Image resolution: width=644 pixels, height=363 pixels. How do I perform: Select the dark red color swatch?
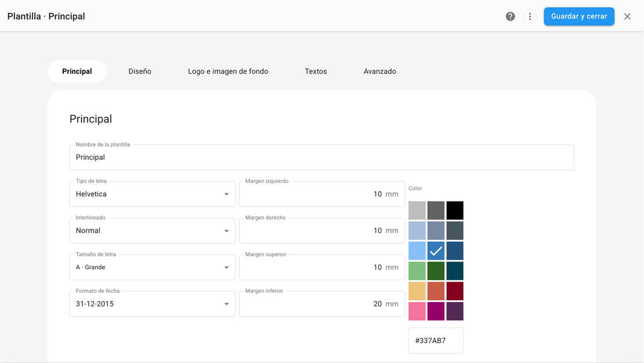pyautogui.click(x=455, y=291)
